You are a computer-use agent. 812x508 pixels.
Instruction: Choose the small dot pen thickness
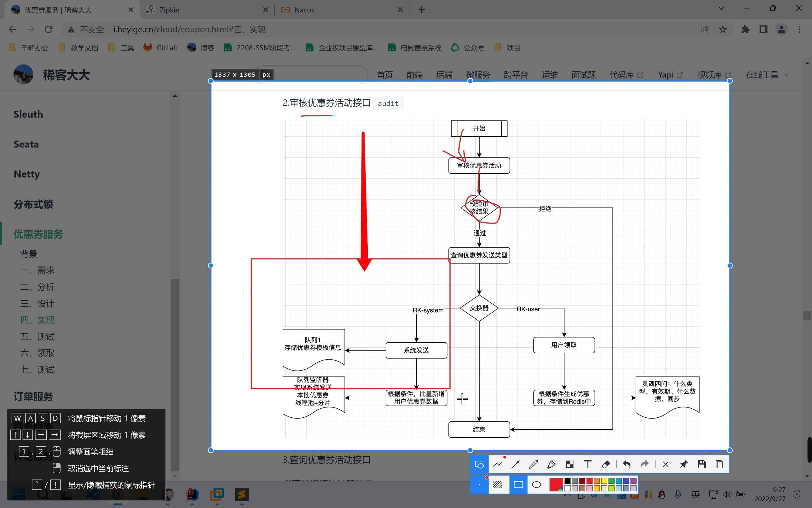coord(479,485)
